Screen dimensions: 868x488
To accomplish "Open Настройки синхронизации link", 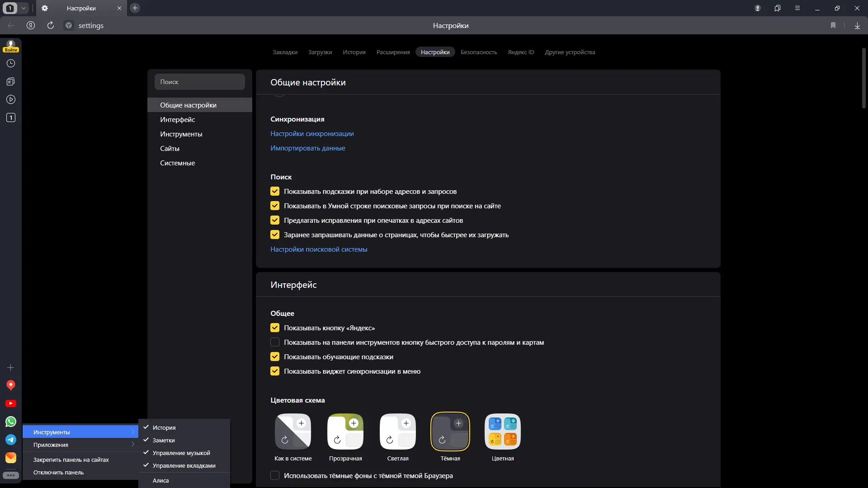I will pos(312,134).
